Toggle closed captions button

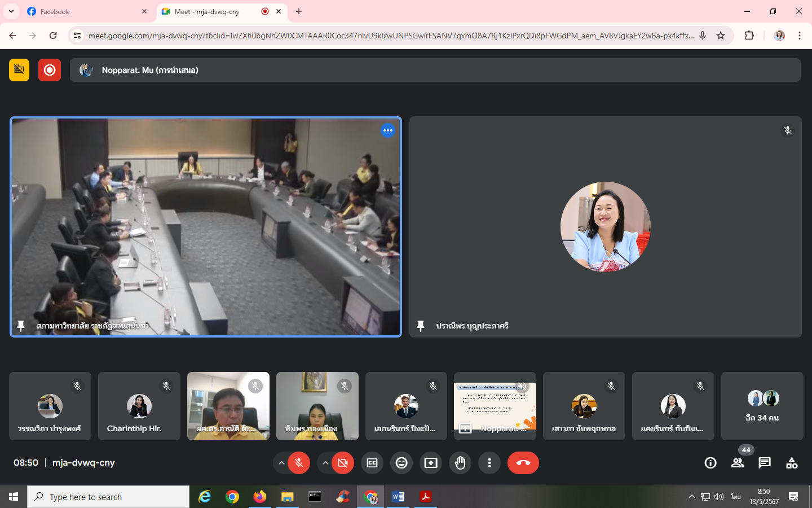[372, 463]
